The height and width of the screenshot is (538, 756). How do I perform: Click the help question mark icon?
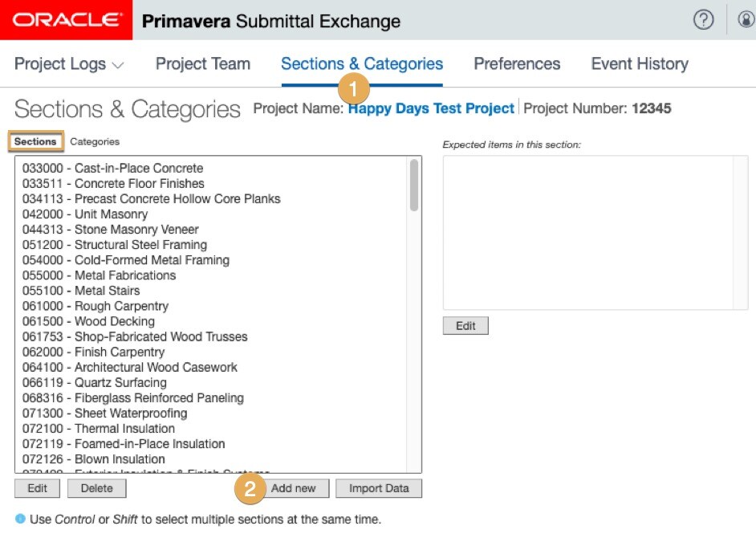[703, 21]
